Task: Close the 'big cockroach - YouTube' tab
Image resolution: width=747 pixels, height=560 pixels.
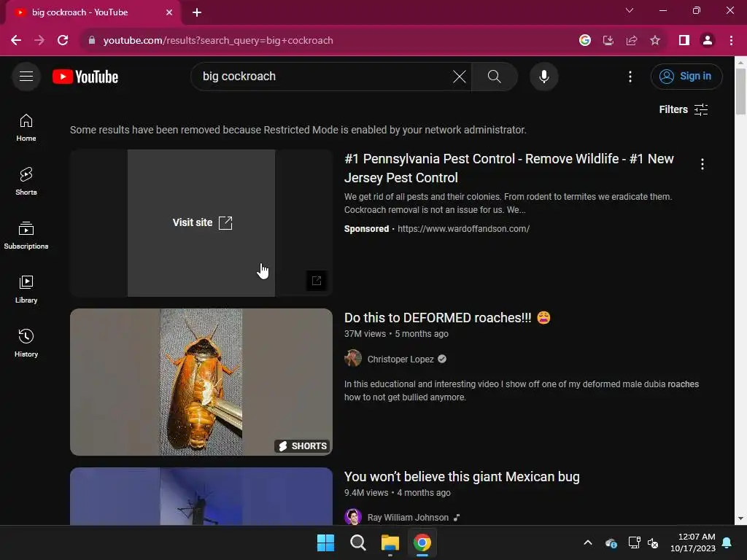Action: click(169, 12)
